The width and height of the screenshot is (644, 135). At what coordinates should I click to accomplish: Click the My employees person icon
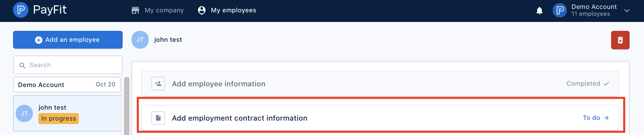(202, 10)
